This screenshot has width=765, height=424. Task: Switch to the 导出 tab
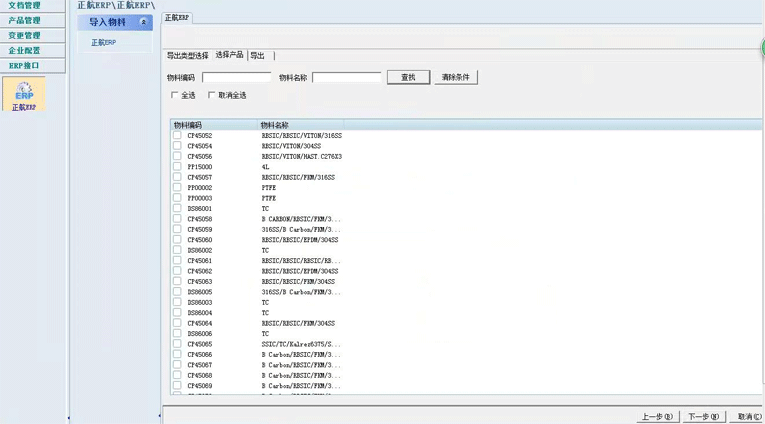coord(258,56)
